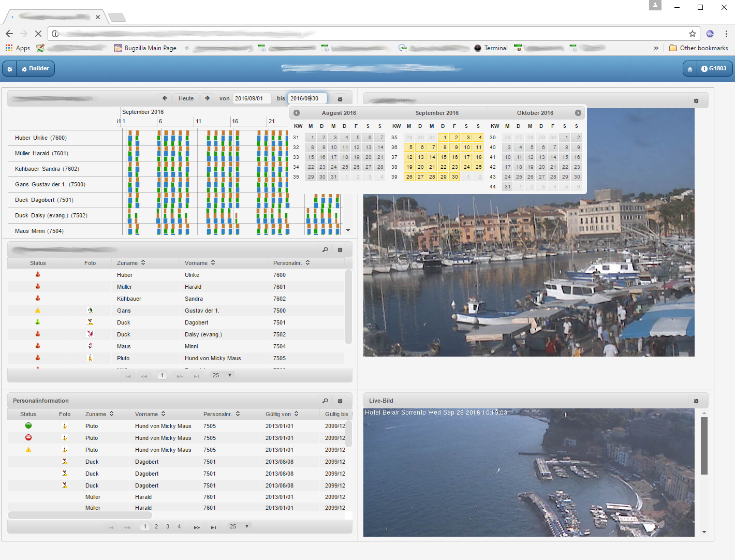Bookmark this page with the star icon
Viewport: 735px width, 560px height.
point(693,34)
